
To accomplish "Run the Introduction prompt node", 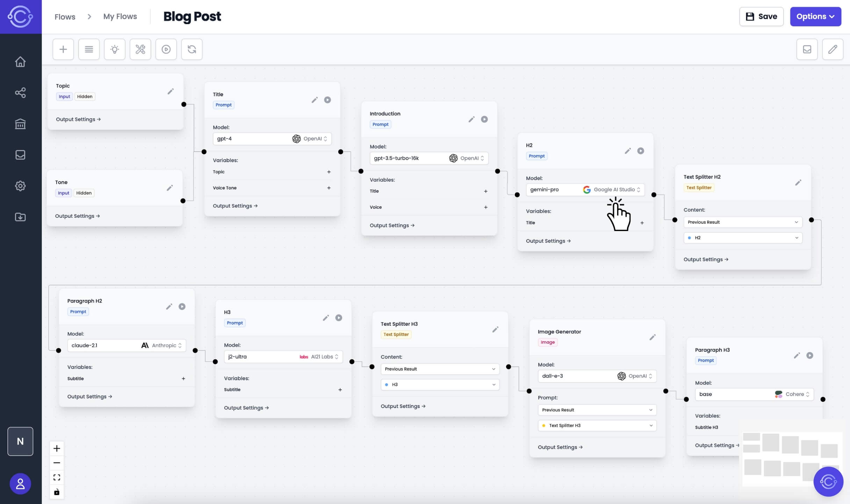I will coord(484,119).
